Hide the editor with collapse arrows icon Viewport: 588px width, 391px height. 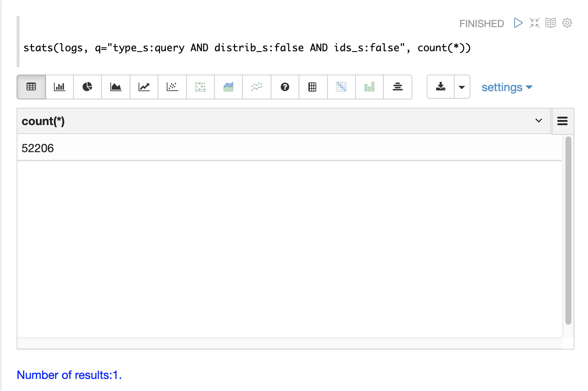[x=534, y=23]
